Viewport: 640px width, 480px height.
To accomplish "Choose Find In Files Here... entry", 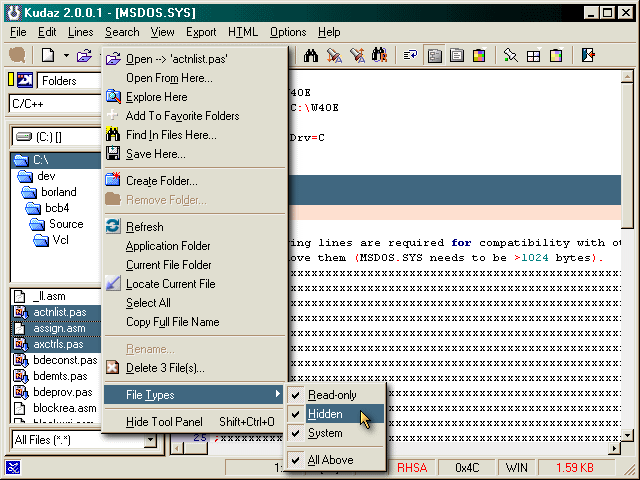I will pos(194,135).
